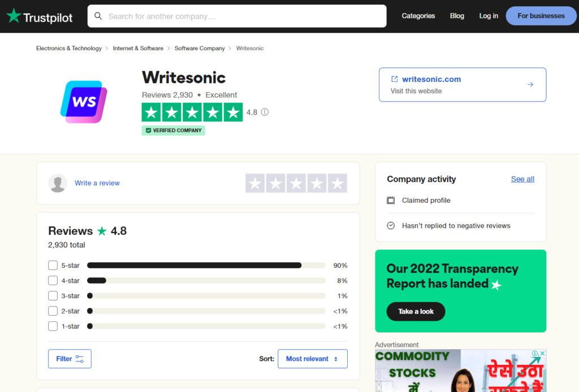The image size is (579, 392).
Task: Open the Writesonic WS logo
Action: [84, 102]
